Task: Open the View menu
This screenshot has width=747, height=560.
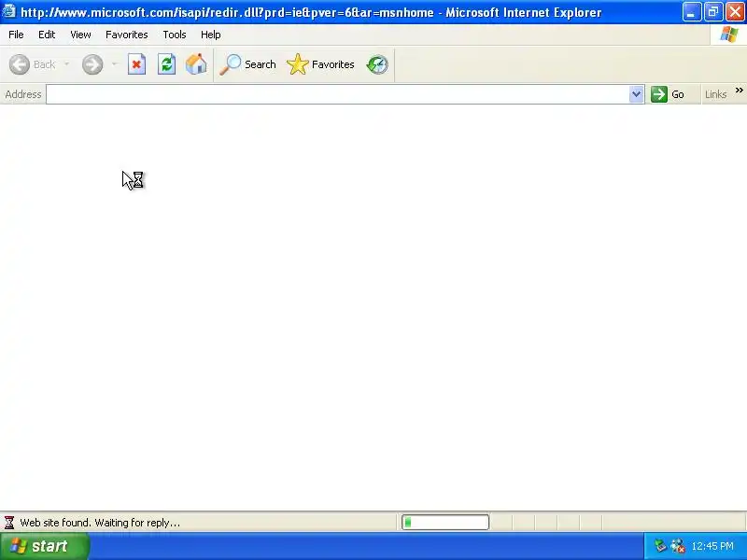Action: pos(80,35)
